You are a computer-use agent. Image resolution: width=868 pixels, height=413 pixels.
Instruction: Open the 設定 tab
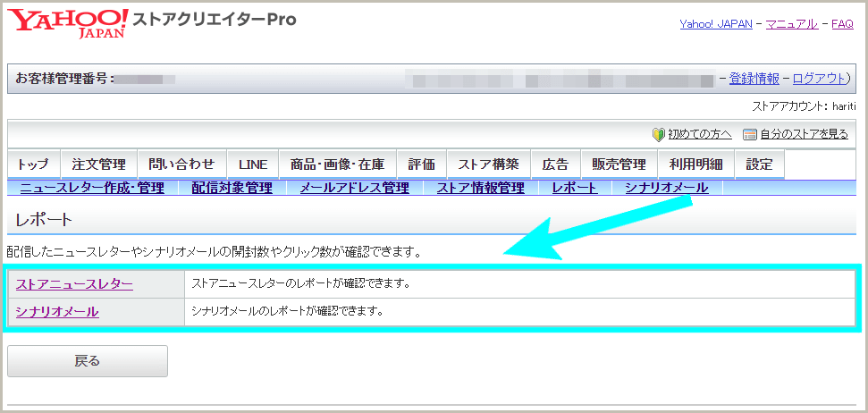(x=760, y=164)
